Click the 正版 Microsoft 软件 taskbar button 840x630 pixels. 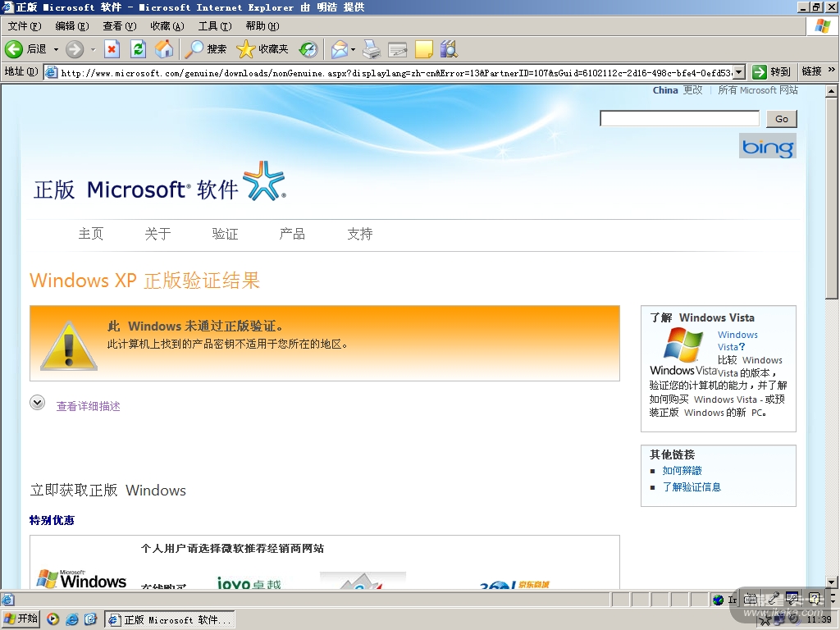pos(169,620)
